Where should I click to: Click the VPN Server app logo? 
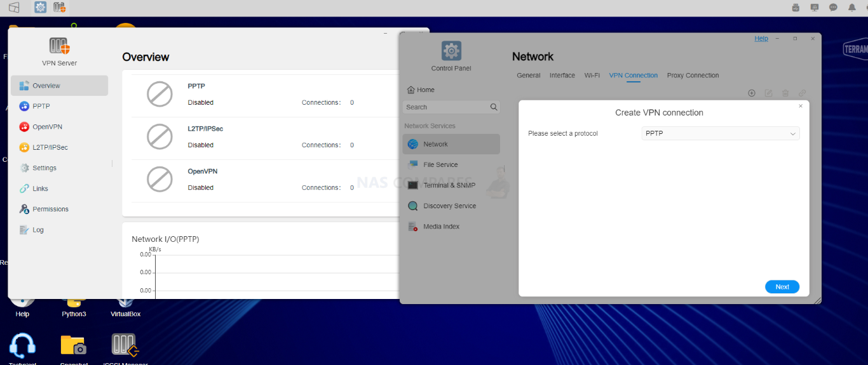tap(60, 46)
